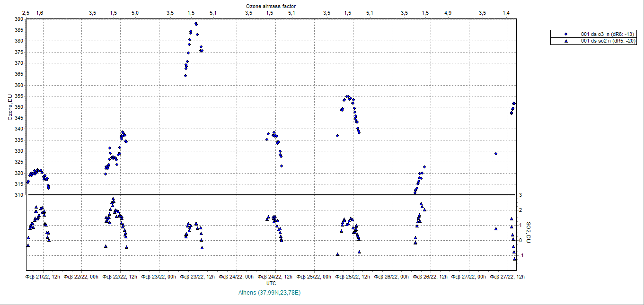Click the '4,9' airmass factor tick label

click(448, 13)
